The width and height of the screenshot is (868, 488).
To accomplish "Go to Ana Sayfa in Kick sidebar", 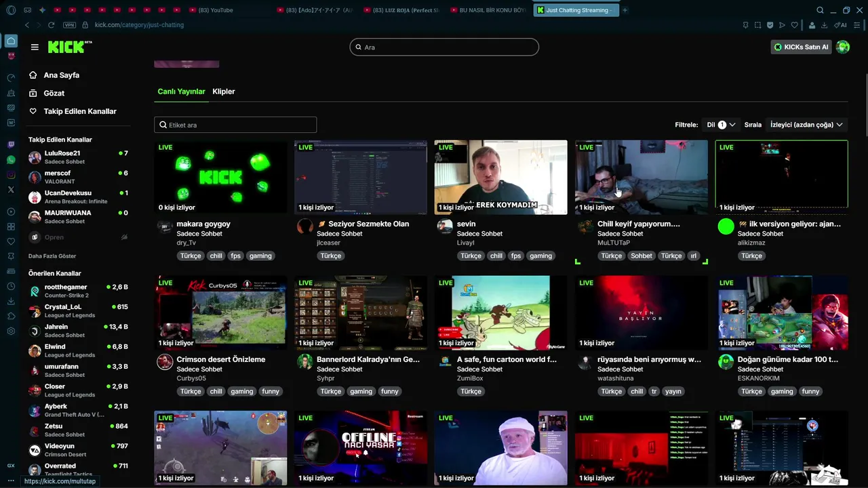I will pos(62,75).
